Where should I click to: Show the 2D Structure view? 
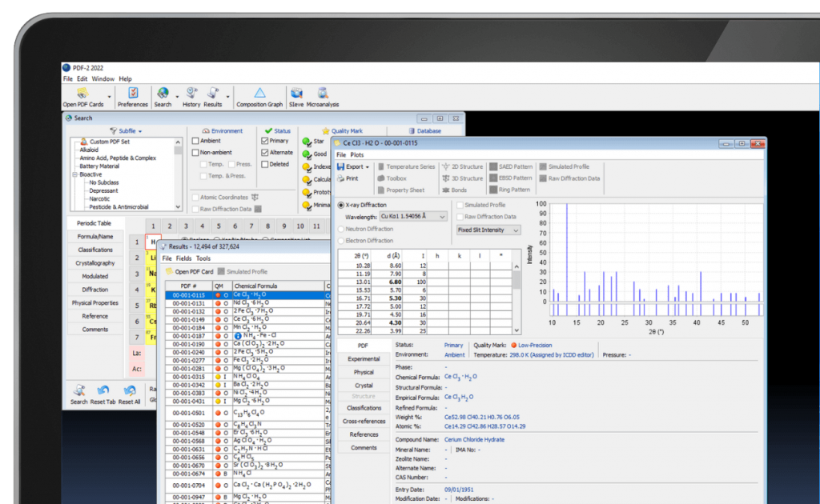click(462, 166)
